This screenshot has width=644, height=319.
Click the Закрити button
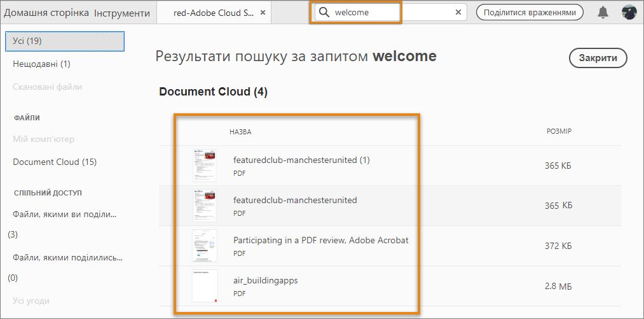tap(598, 58)
